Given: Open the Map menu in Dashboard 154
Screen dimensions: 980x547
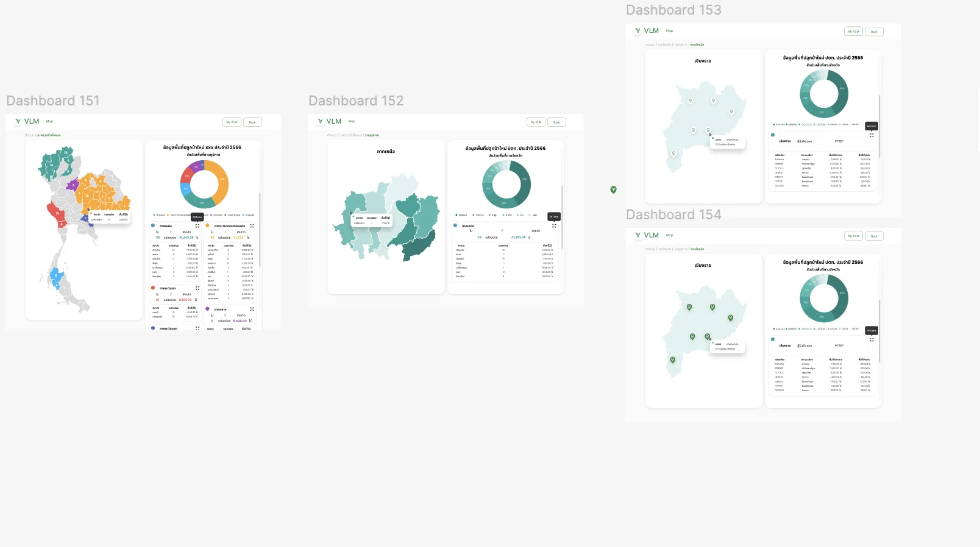Looking at the screenshot, I should [669, 235].
